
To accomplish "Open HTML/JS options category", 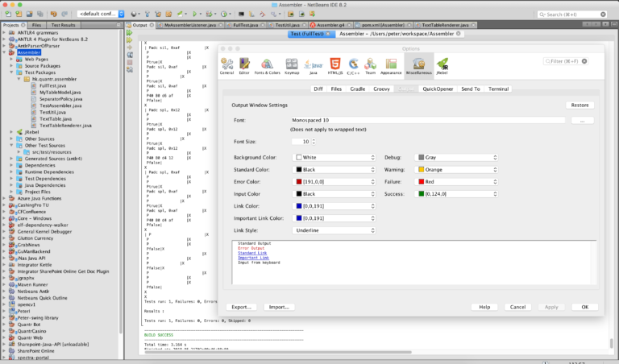I will tap(334, 66).
